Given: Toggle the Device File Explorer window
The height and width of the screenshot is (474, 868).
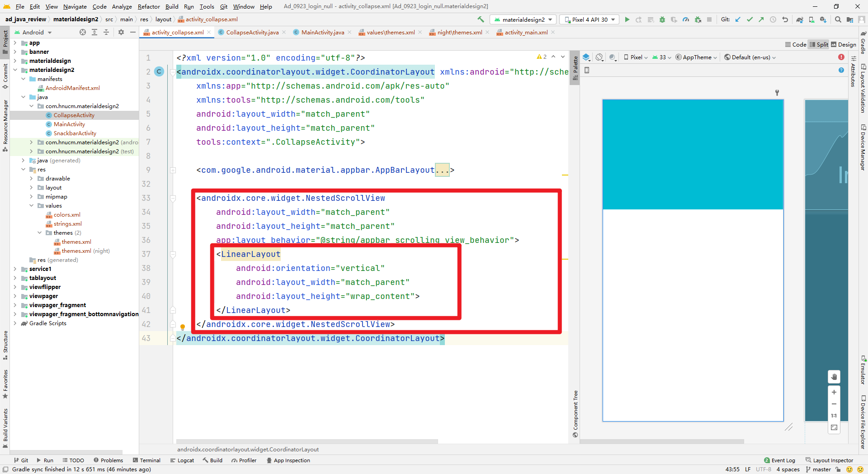Looking at the screenshot, I should [863, 422].
